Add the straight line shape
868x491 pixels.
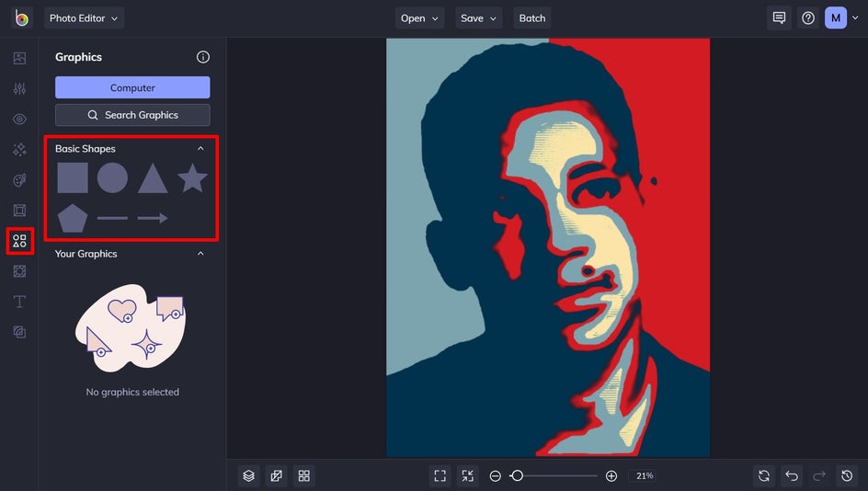point(112,218)
